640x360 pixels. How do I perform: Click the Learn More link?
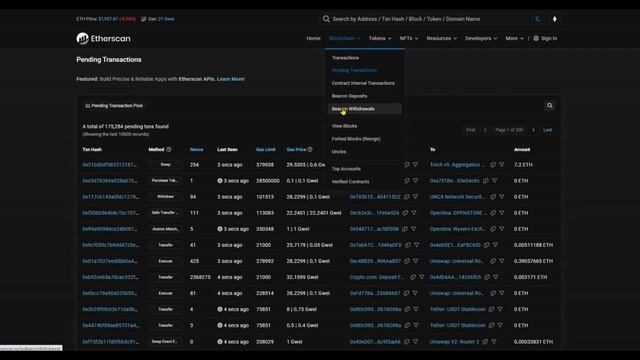231,79
